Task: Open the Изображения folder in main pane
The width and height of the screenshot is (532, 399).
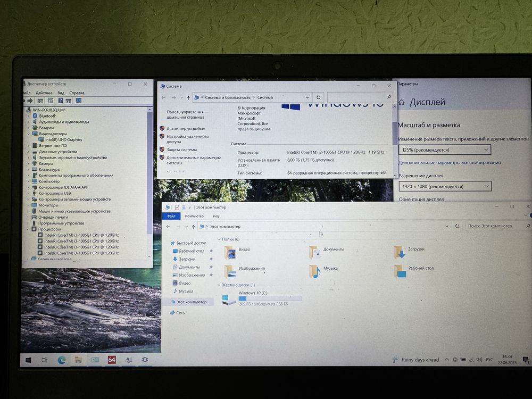Action: [x=244, y=271]
